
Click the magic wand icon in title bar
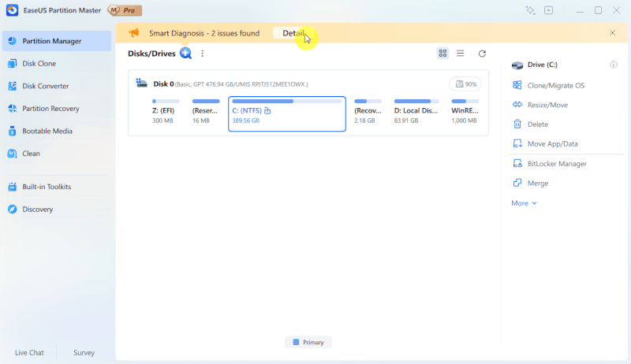tap(530, 10)
